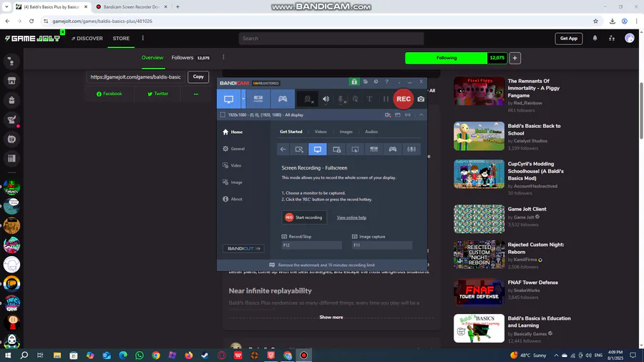This screenshot has height=362, width=644.
Task: Click the Start recording button
Action: click(304, 217)
